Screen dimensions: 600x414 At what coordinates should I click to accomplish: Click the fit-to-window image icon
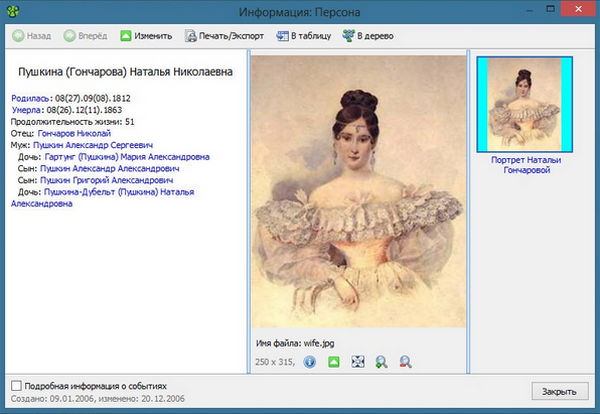pyautogui.click(x=358, y=361)
